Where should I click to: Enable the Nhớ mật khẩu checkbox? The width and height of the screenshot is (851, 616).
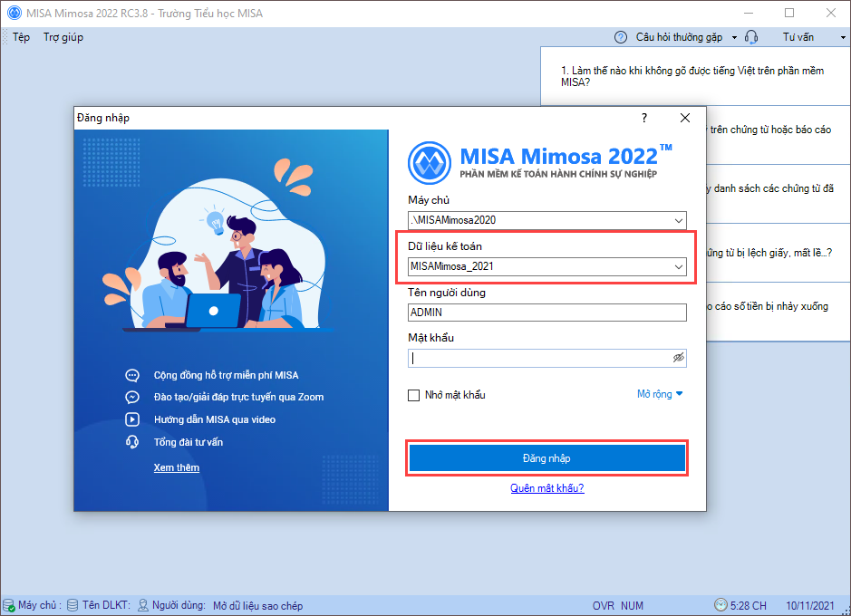point(413,395)
